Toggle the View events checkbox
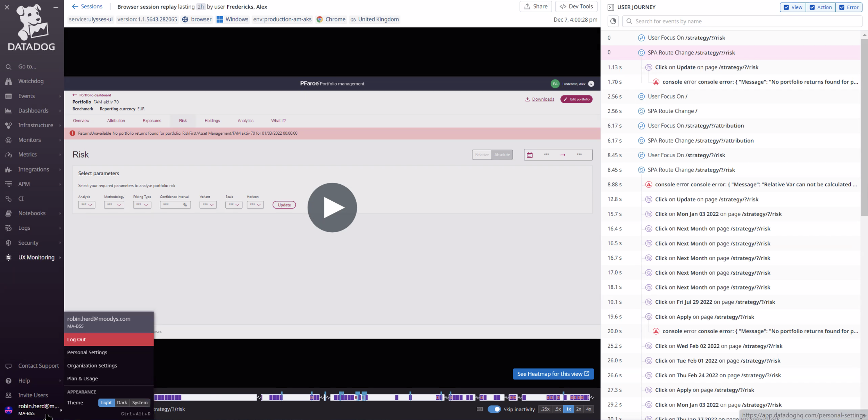Screen dimensions: 868x420 click(x=786, y=7)
